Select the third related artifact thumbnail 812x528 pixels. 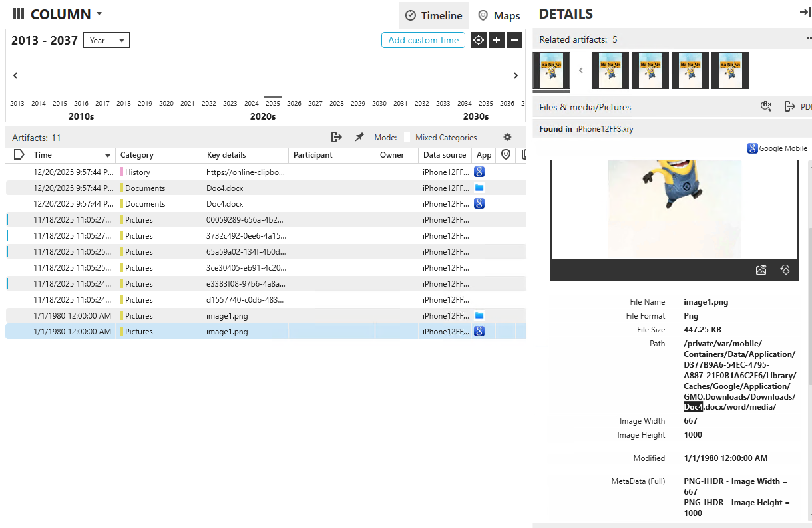coord(650,70)
